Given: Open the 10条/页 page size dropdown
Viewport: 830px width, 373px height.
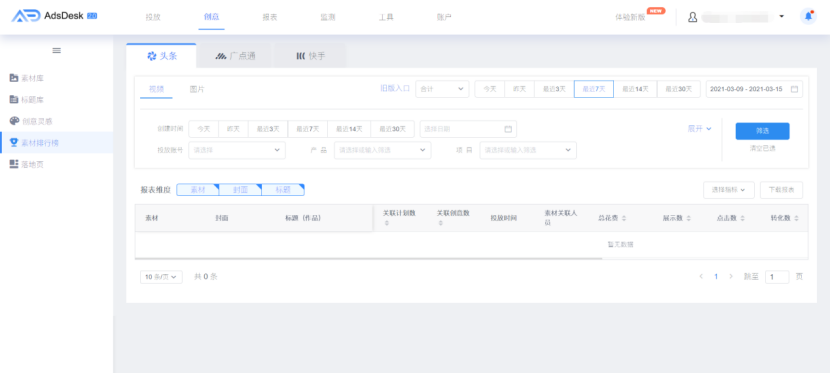Looking at the screenshot, I should [161, 277].
